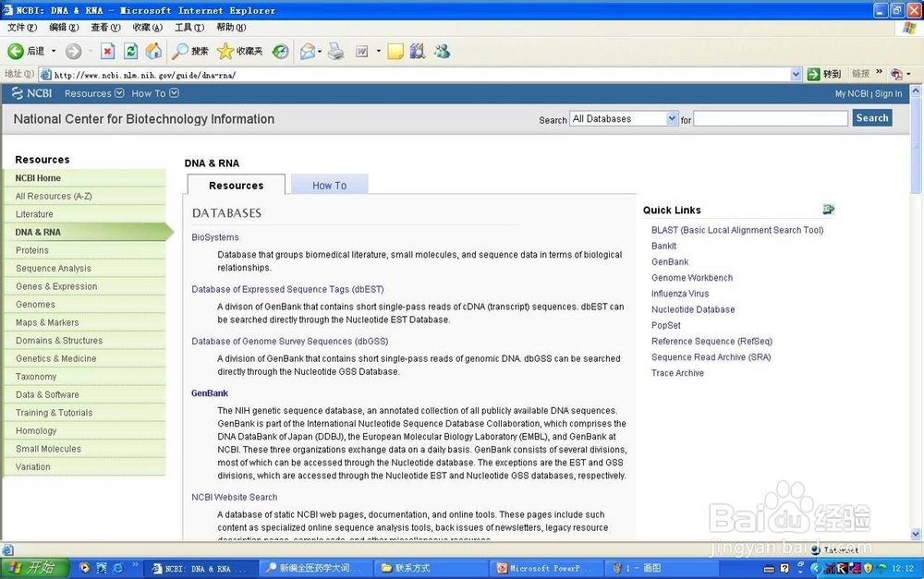Click the Stop loading icon
Viewport: 924px width, 579px height.
107,51
